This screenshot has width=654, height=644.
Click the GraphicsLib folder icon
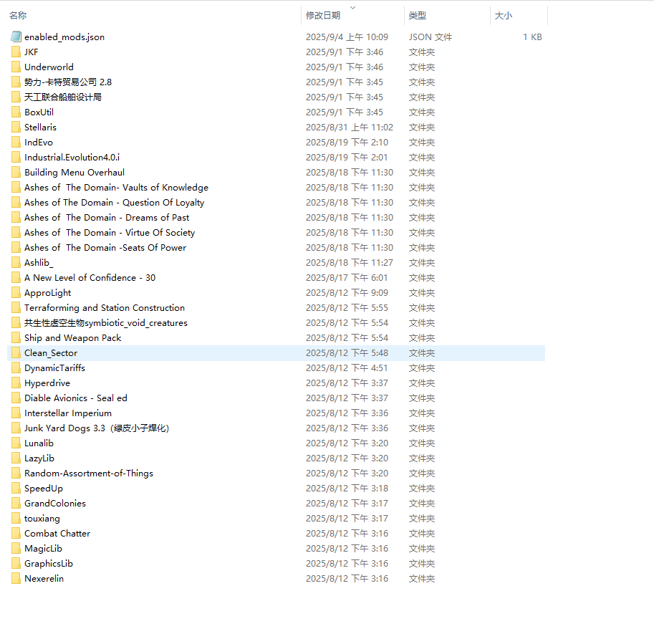click(16, 563)
